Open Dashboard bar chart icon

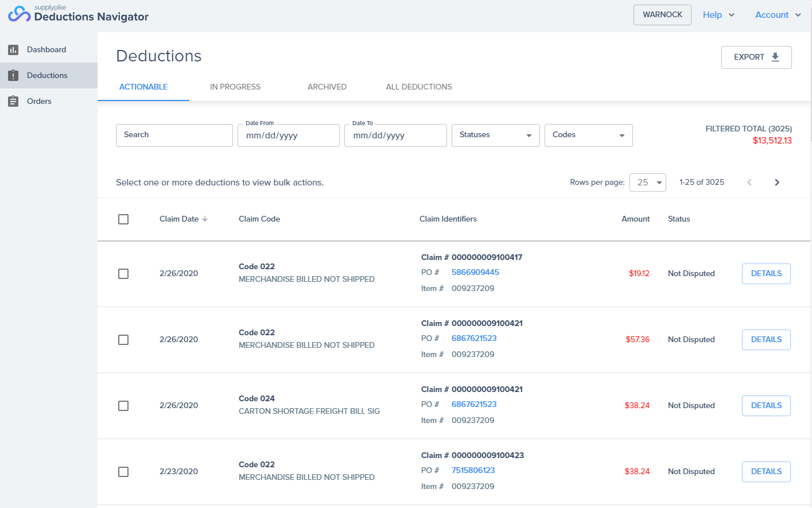point(13,50)
